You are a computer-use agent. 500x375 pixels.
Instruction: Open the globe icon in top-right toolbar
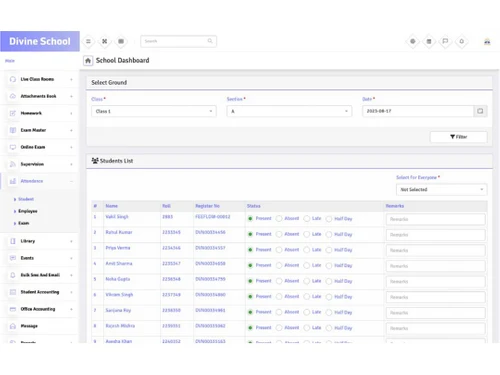tap(413, 41)
